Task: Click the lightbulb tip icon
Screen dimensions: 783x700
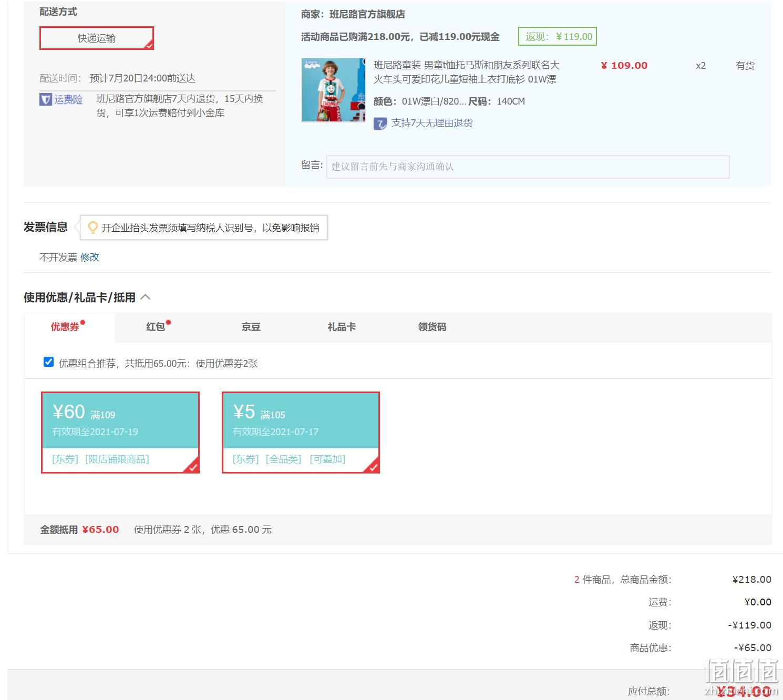Action: (92, 228)
